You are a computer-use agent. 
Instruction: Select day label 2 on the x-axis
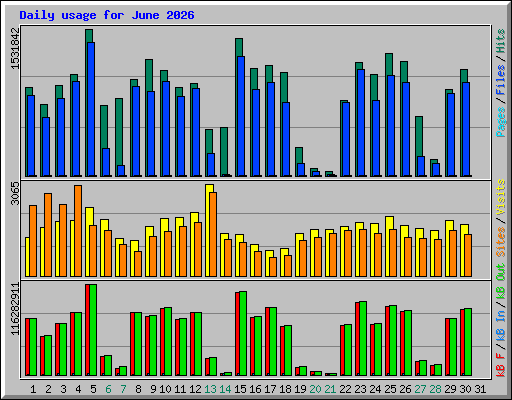48,389
